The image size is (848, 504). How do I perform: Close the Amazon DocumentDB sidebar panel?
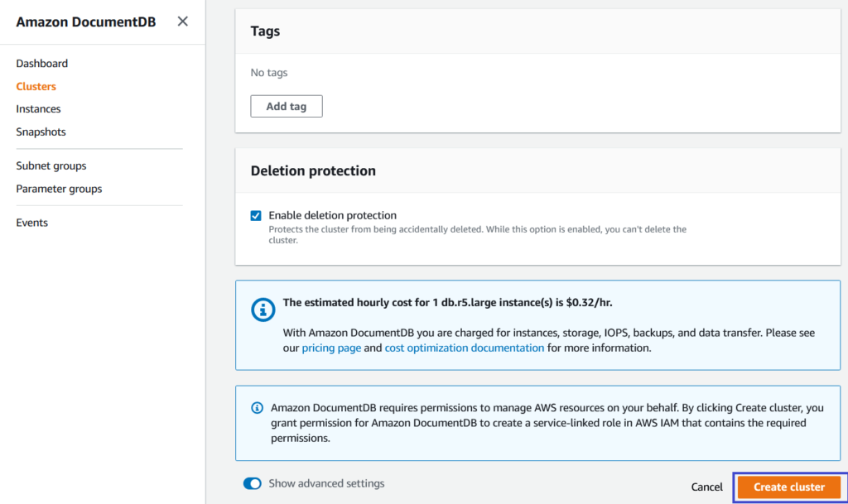pos(183,21)
